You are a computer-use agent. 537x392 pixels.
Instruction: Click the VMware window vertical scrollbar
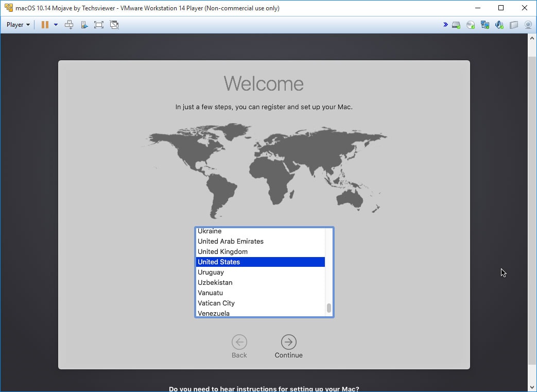(x=532, y=206)
